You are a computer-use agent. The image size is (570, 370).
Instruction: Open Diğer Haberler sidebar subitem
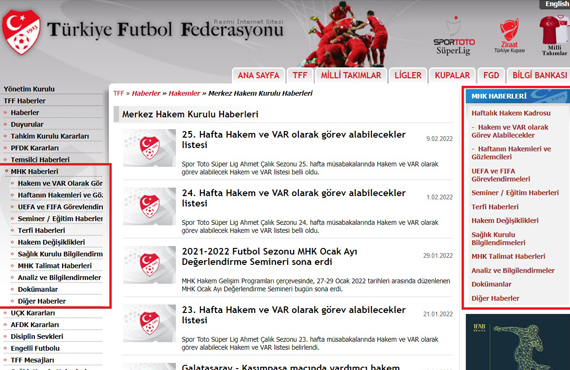point(42,301)
